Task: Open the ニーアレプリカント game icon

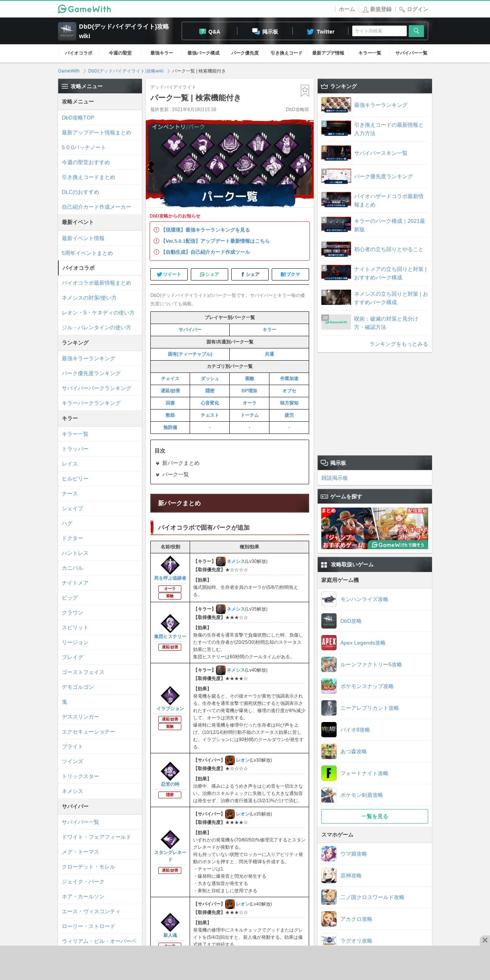Action: tap(329, 708)
